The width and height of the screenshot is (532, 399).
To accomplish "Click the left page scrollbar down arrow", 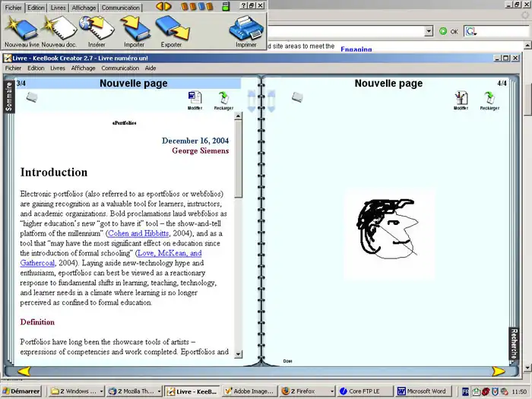I will coord(238,354).
